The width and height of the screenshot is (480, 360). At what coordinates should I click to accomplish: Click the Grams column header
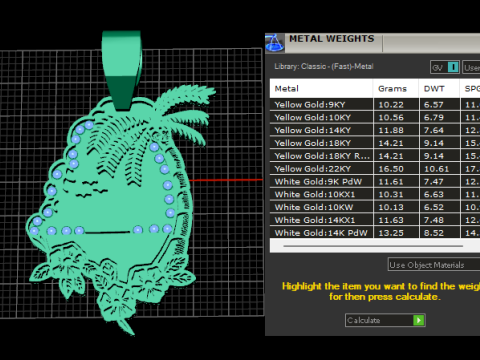pos(396,89)
